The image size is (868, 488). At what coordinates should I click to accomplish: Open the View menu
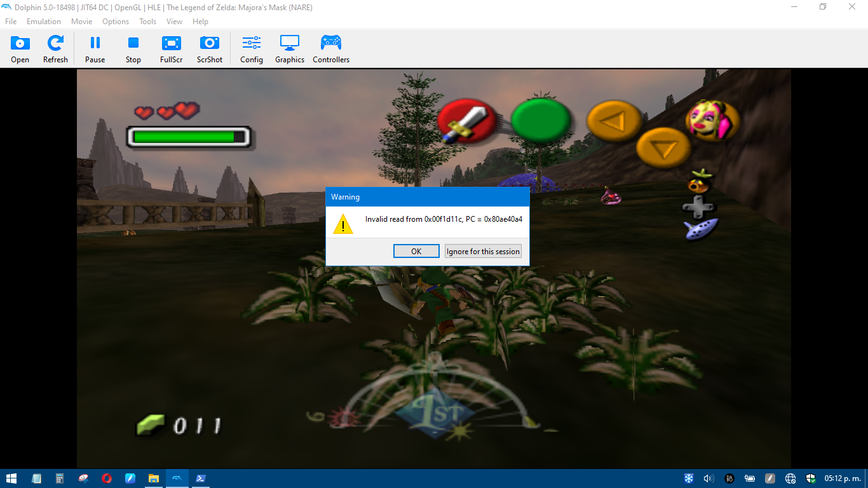[175, 22]
